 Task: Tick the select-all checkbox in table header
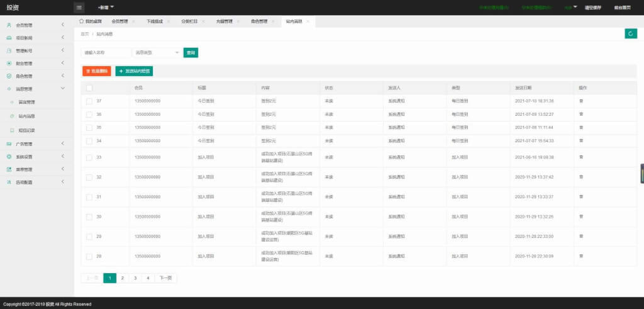coord(89,88)
